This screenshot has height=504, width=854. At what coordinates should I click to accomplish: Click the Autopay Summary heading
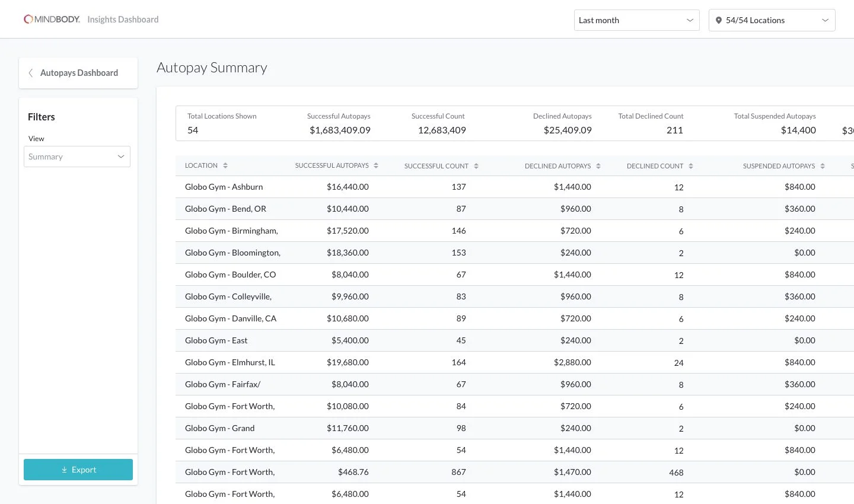coord(212,68)
